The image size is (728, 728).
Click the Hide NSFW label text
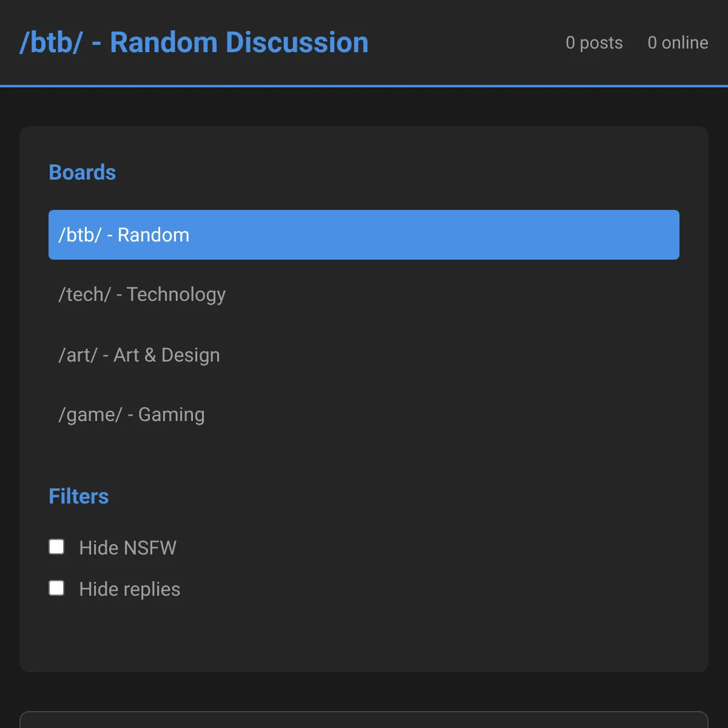(127, 548)
